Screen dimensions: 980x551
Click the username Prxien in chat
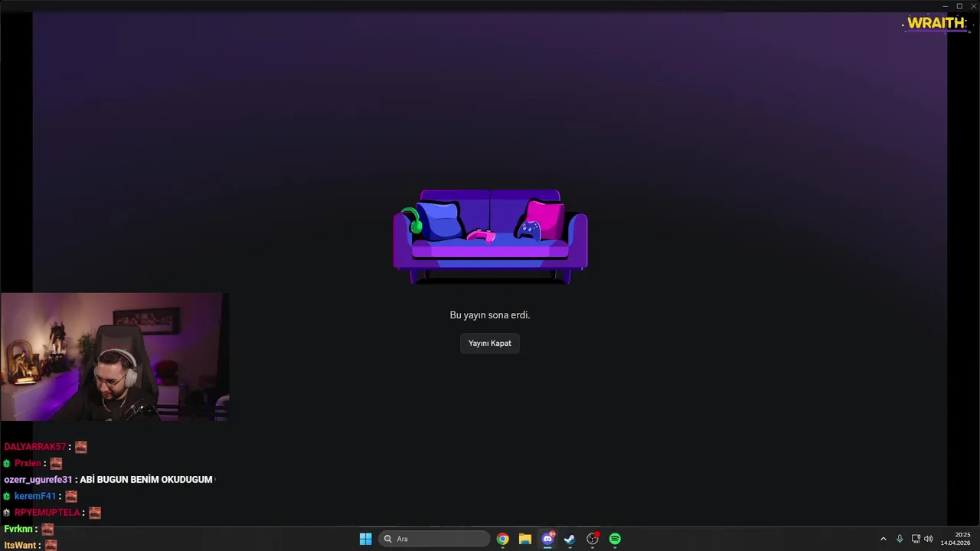click(x=28, y=463)
